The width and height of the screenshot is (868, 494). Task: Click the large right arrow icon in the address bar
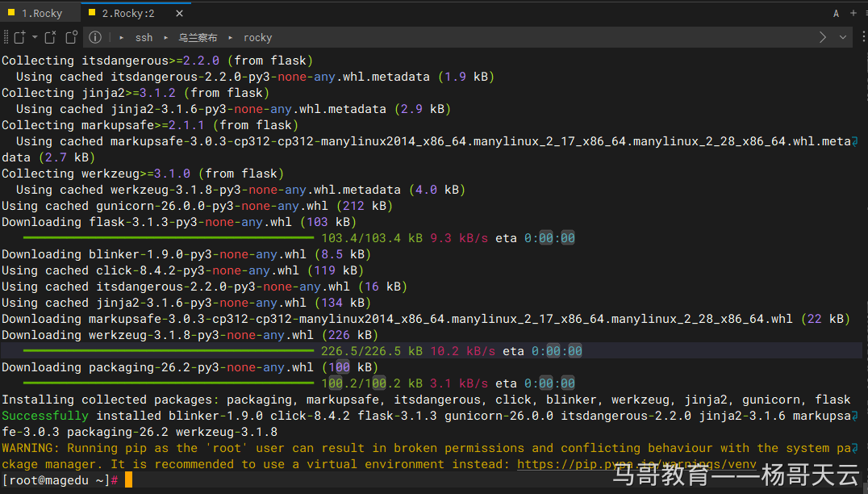coord(823,37)
